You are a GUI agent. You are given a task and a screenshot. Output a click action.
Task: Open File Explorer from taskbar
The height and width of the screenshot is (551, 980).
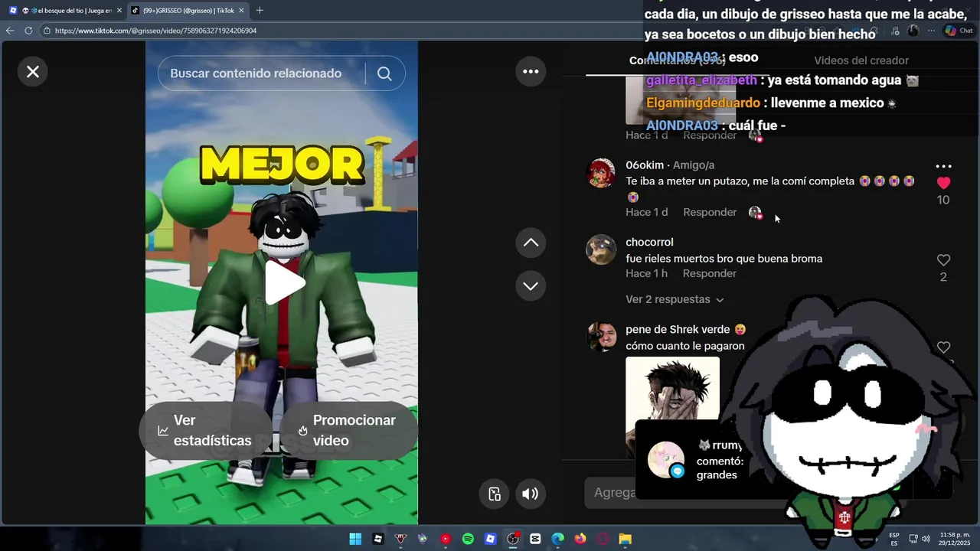[x=626, y=539]
